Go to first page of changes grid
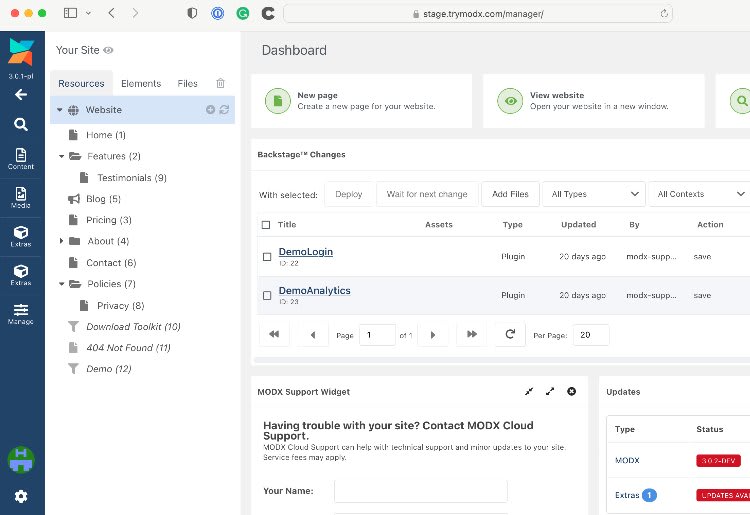This screenshot has height=515, width=750. click(274, 334)
